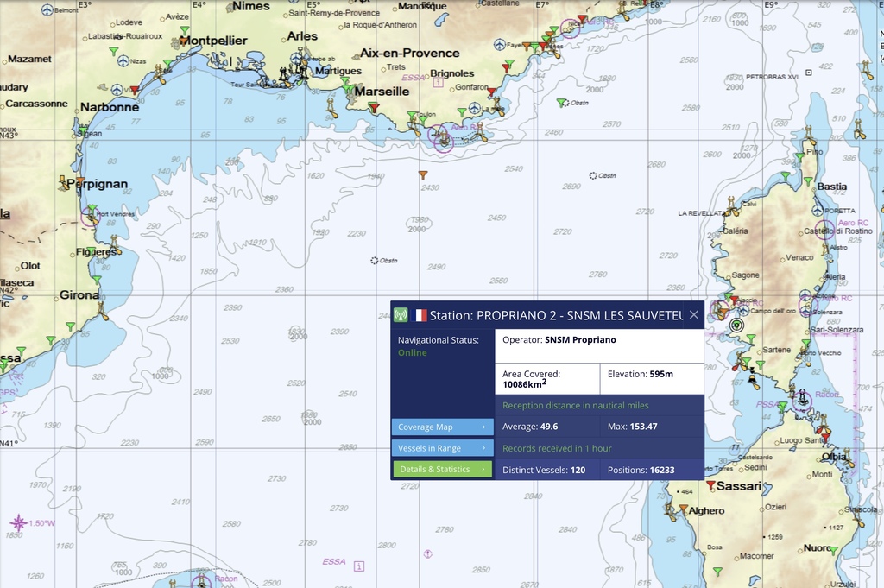
Task: Click the Obstn symbol in central Gulf of Lion
Action: pos(375,261)
